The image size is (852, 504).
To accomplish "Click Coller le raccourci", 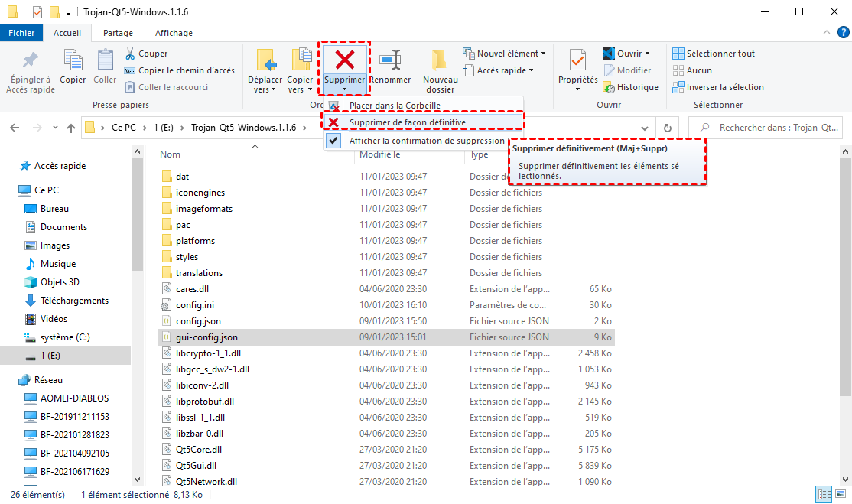I will (166, 87).
